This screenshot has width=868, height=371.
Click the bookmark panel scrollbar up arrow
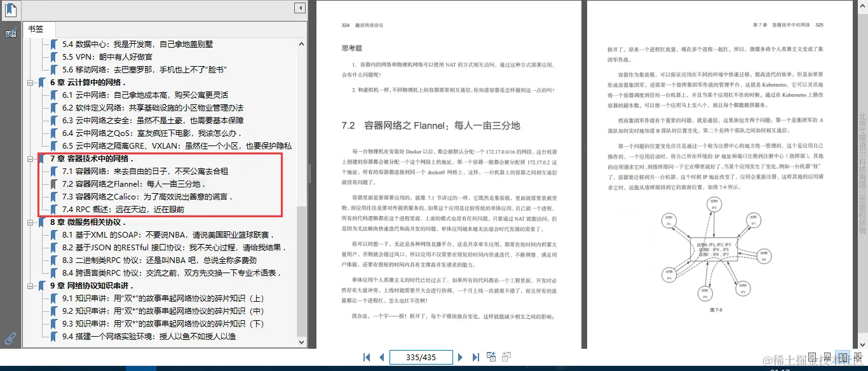301,43
